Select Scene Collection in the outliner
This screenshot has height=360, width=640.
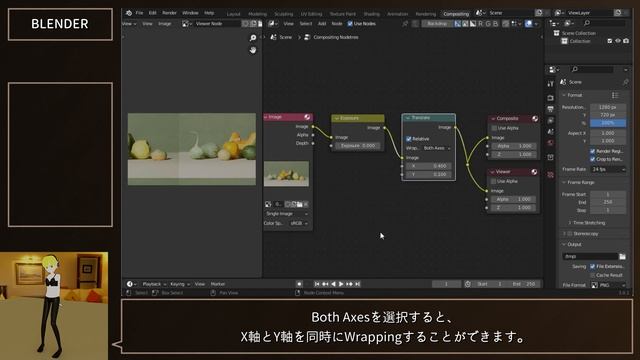(x=578, y=33)
